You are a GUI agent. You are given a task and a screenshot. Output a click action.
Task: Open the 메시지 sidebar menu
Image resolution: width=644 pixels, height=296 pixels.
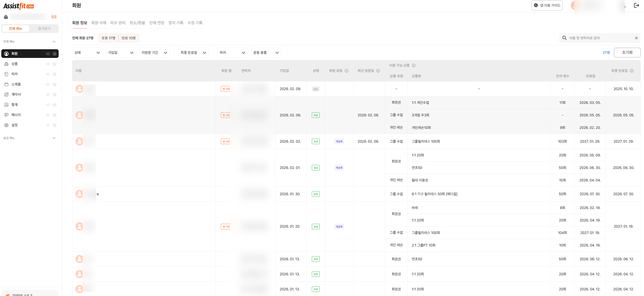tap(16, 115)
